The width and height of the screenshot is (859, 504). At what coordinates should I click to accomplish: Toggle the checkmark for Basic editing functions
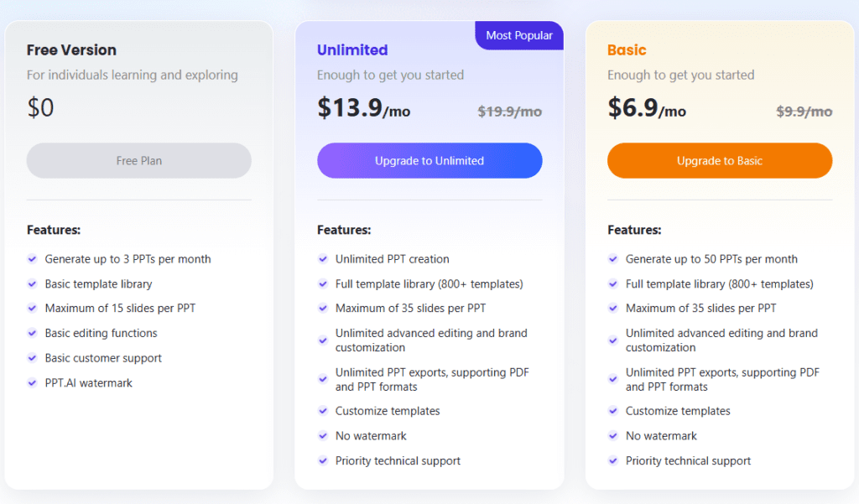coord(33,333)
